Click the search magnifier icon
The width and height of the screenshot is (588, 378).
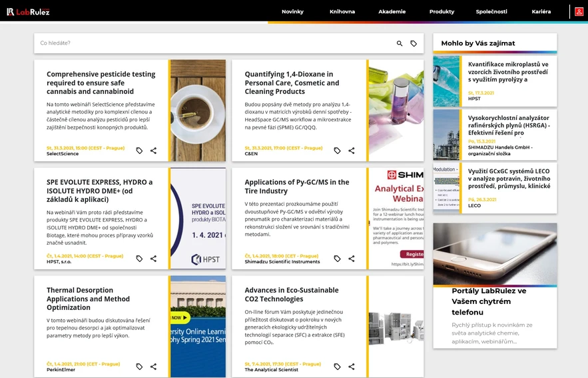[400, 43]
